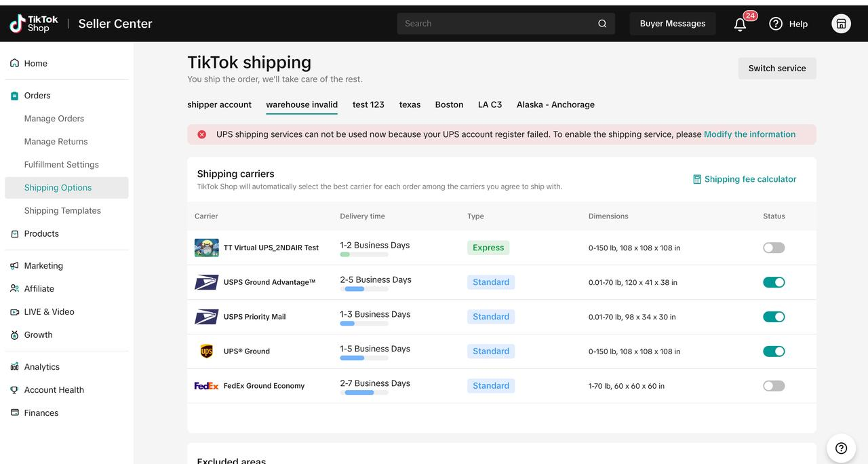The width and height of the screenshot is (868, 464).
Task: Click UPS Ground delivery time bar
Action: [x=364, y=358]
